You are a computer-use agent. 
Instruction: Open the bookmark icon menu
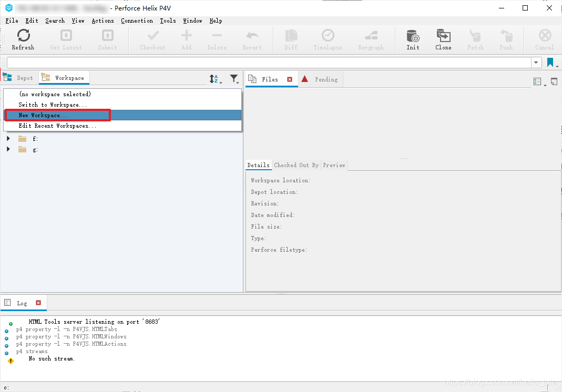click(x=552, y=63)
